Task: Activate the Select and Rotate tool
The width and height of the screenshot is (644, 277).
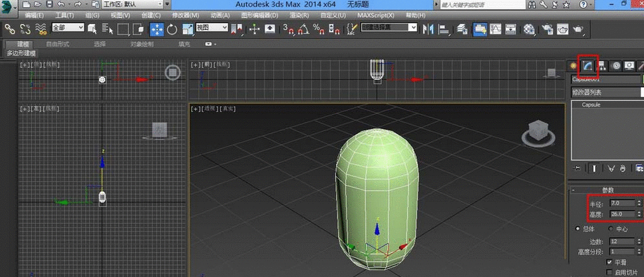Action: coord(172,29)
